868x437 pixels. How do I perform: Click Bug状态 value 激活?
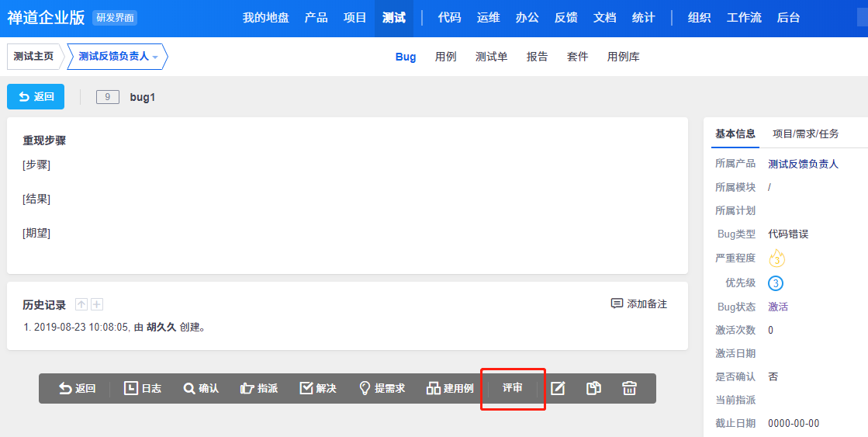pyautogui.click(x=778, y=307)
